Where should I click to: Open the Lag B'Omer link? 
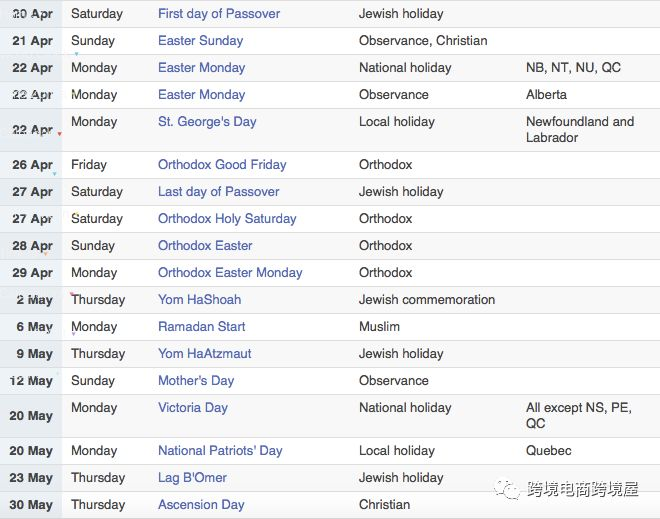tap(192, 477)
